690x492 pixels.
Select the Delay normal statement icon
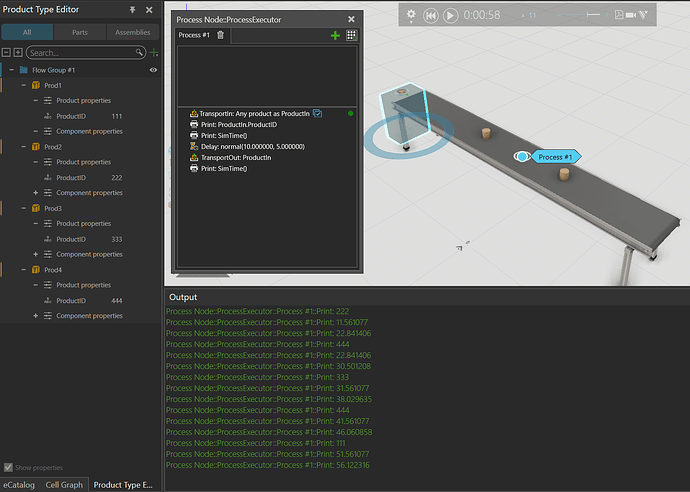(194, 147)
